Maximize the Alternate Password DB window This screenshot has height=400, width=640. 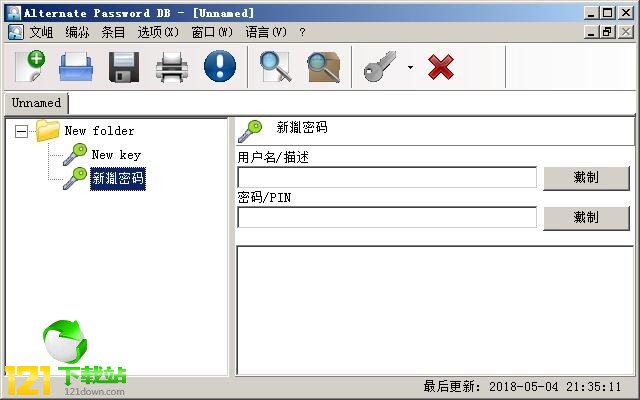pos(607,13)
